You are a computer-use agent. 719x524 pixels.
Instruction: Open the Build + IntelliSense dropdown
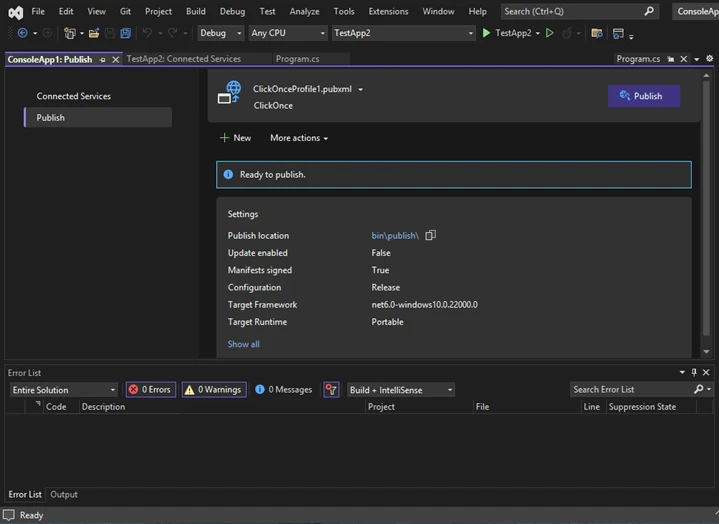[401, 390]
